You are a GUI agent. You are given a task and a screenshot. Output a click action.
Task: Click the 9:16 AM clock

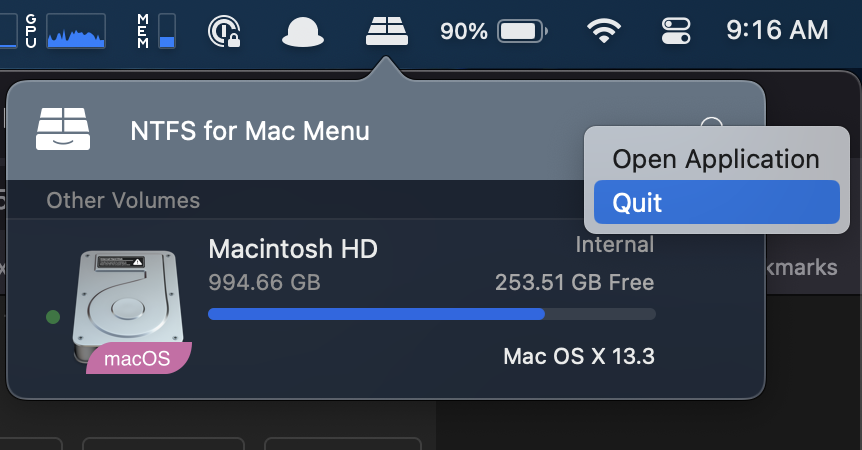(x=777, y=31)
